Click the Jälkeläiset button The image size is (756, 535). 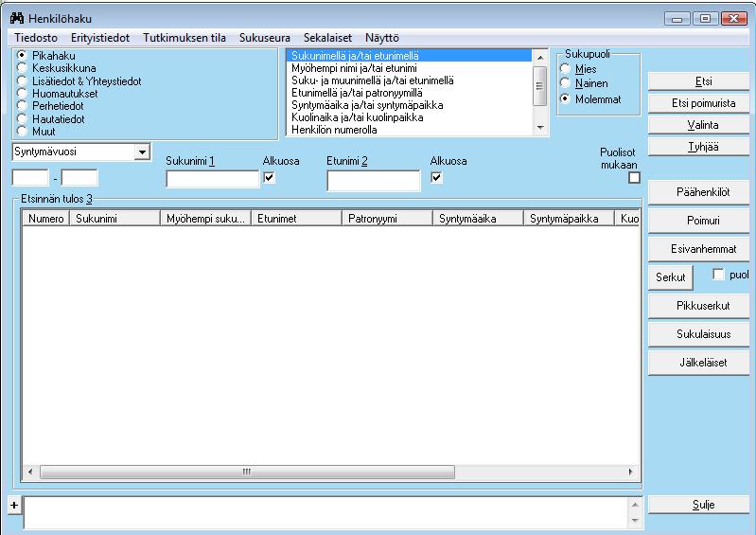point(698,363)
